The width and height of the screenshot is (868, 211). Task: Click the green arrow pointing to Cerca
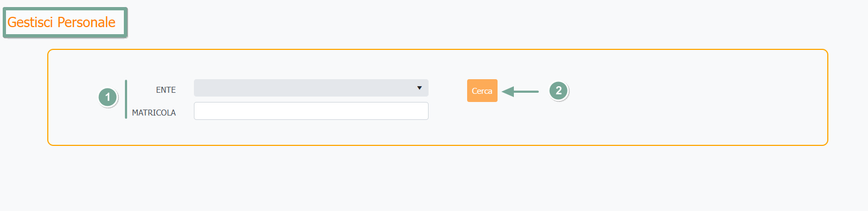pos(520,92)
